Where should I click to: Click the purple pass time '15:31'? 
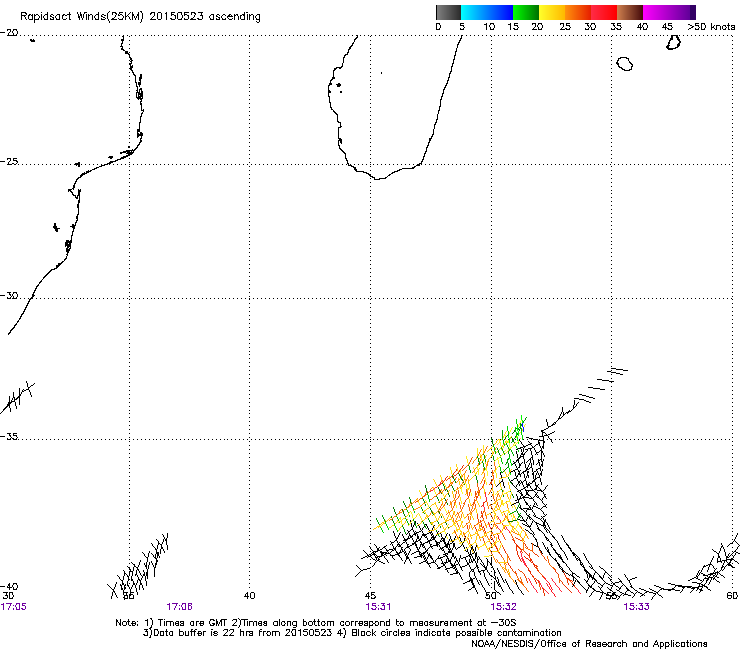coord(378,607)
